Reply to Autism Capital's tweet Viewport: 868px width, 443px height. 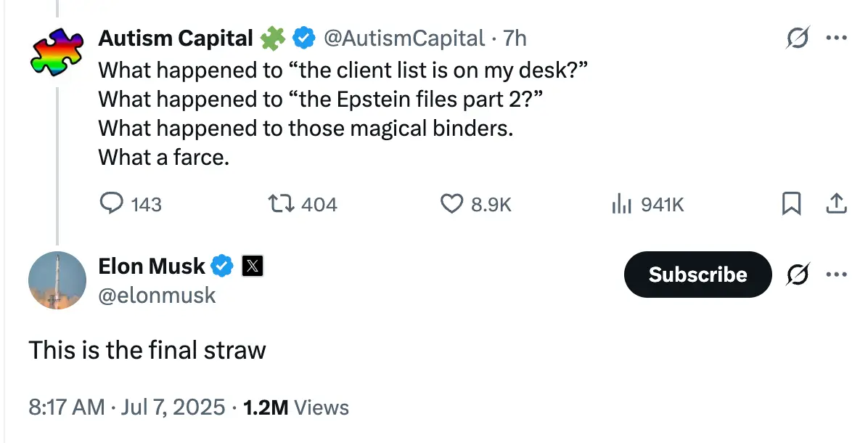point(112,204)
